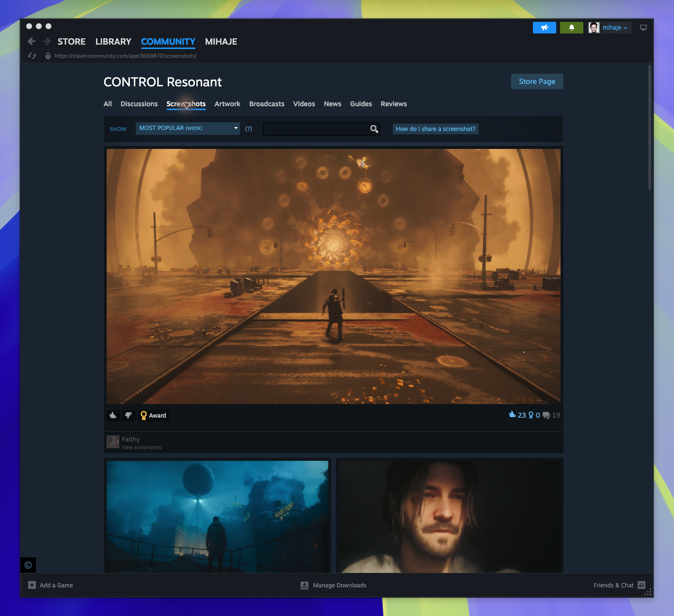Switch to the Broadcasts tab
Image resolution: width=674 pixels, height=616 pixels.
coord(267,104)
